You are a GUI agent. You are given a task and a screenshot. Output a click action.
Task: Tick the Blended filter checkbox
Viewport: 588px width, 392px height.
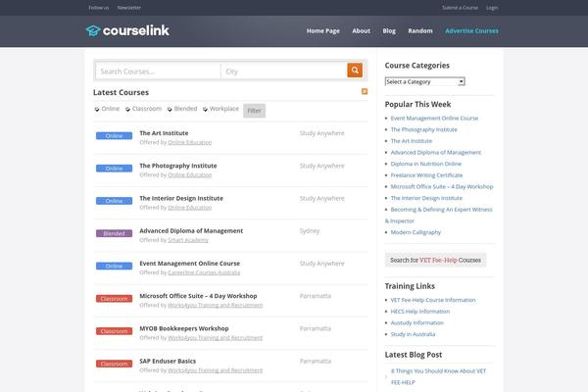pyautogui.click(x=170, y=109)
